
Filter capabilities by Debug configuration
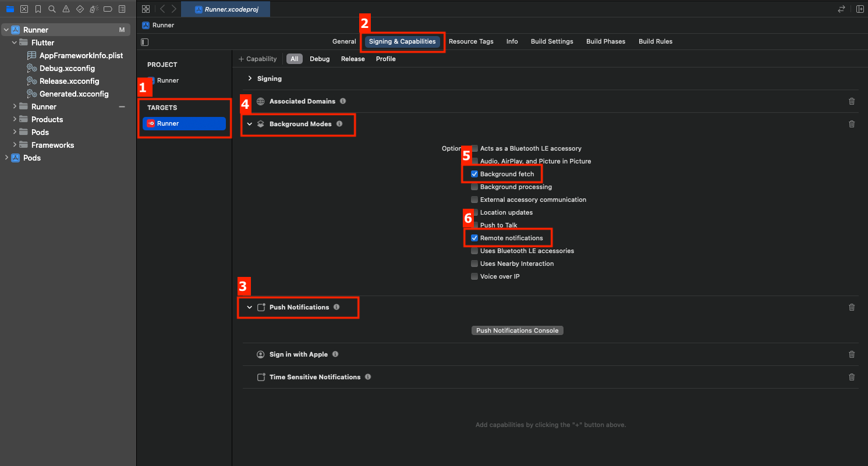click(320, 59)
